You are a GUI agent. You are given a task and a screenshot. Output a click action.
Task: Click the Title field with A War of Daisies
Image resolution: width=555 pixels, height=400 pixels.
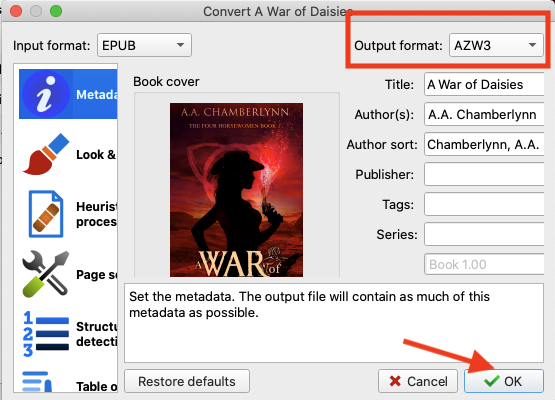click(484, 84)
